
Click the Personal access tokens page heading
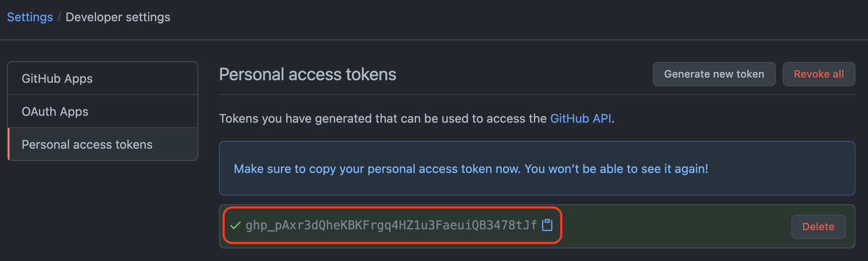(x=307, y=74)
